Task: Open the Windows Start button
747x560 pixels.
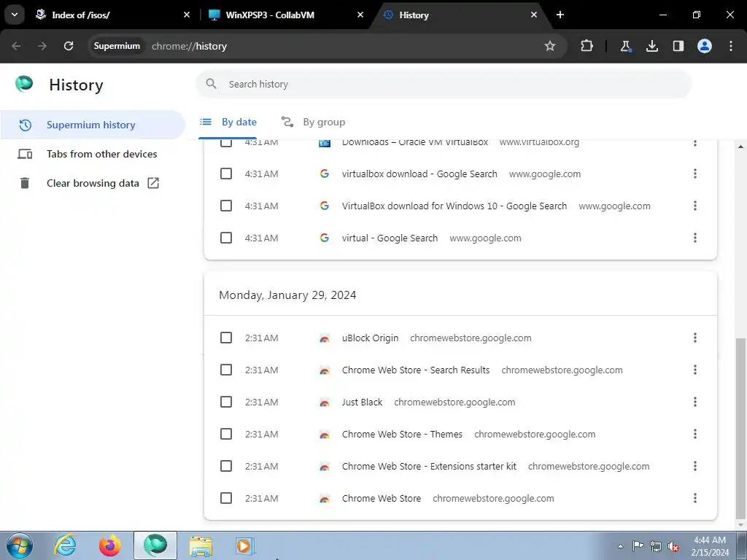Action: click(20, 545)
